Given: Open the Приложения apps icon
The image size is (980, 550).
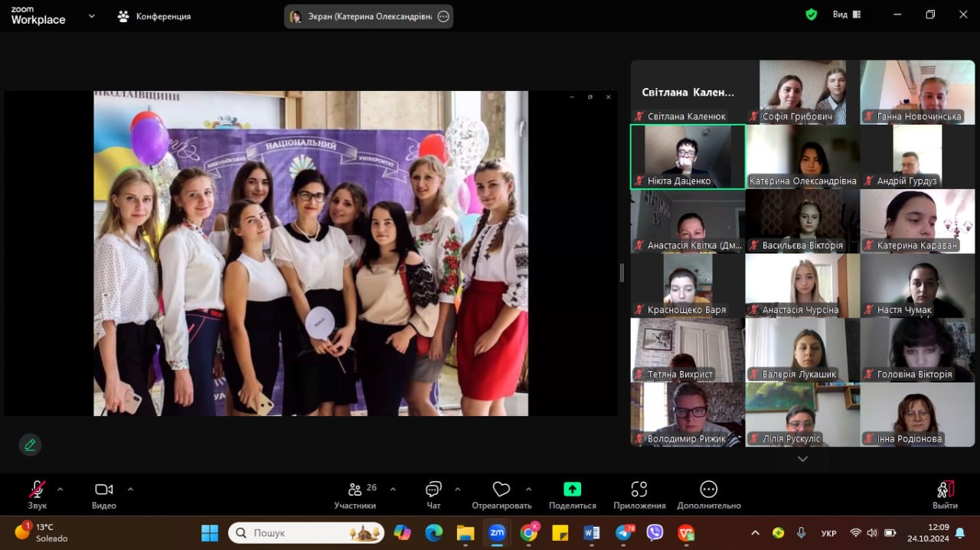Looking at the screenshot, I should pyautogui.click(x=639, y=490).
